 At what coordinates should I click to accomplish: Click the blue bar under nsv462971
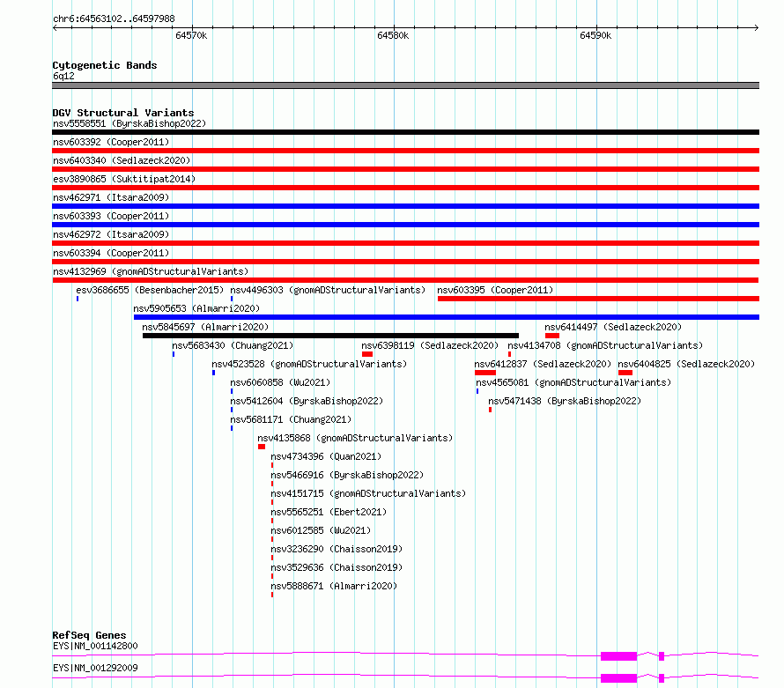click(x=405, y=206)
